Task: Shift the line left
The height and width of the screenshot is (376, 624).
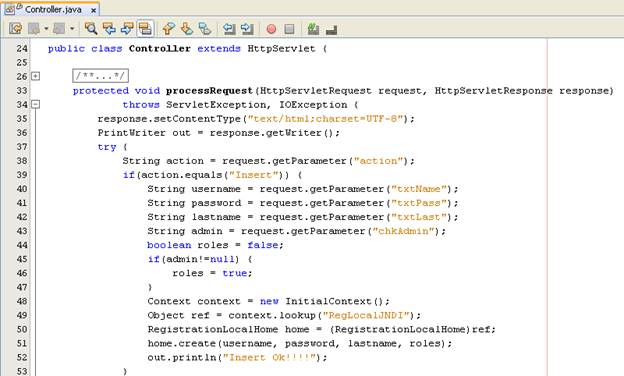Action: (x=229, y=29)
